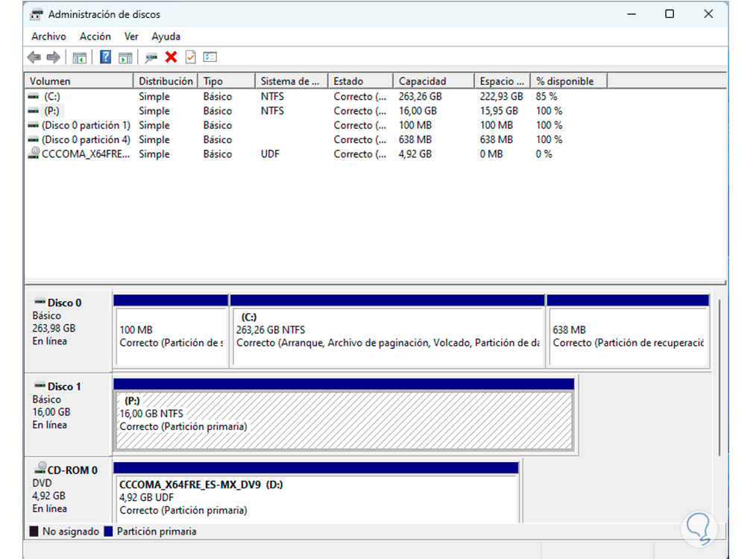Click the black No asignado legend swatch
The image size is (756, 559).
pyautogui.click(x=34, y=531)
